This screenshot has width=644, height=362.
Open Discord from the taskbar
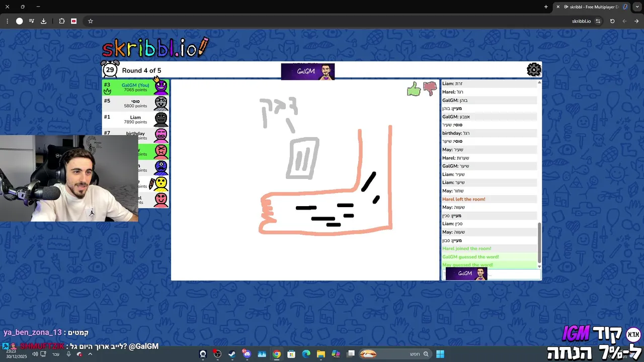click(247, 354)
